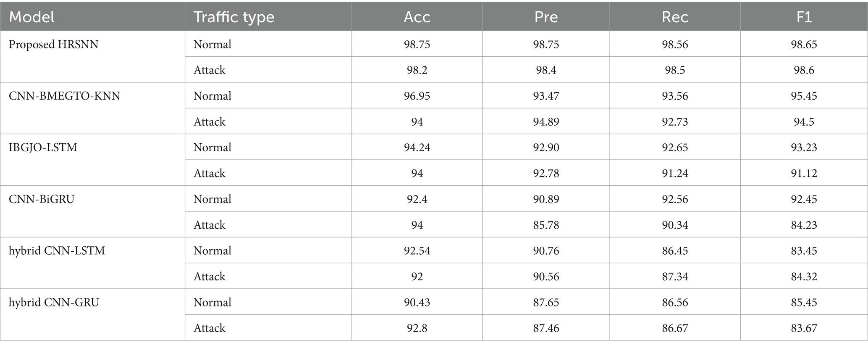This screenshot has width=868, height=348.
Task: Click the 83.67 F1 value
Action: point(804,328)
